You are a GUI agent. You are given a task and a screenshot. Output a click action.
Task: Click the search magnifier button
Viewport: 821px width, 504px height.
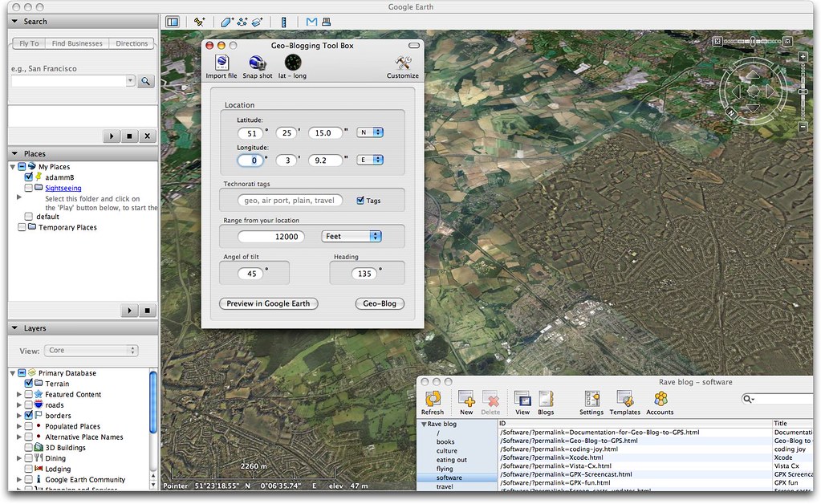pyautogui.click(x=145, y=81)
